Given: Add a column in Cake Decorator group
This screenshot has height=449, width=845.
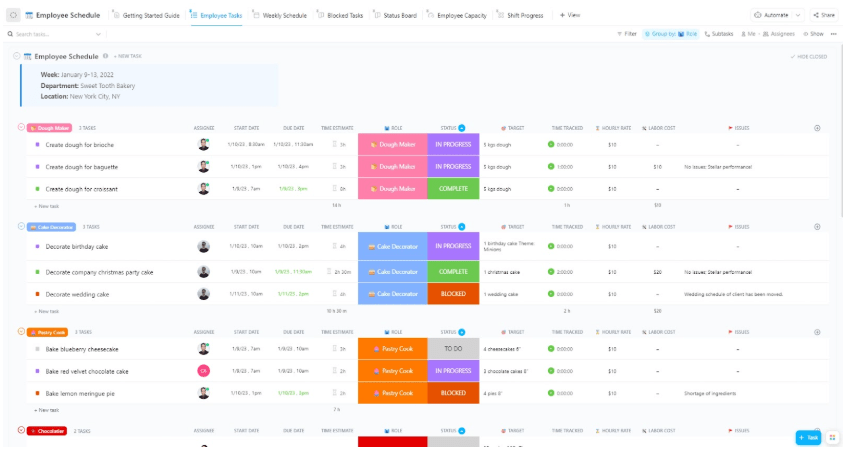Looking at the screenshot, I should coord(817,227).
